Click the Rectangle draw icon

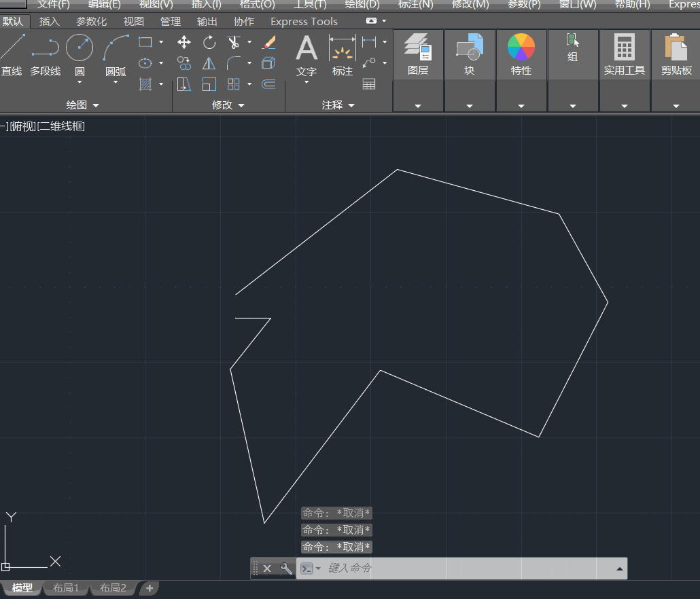[x=145, y=42]
